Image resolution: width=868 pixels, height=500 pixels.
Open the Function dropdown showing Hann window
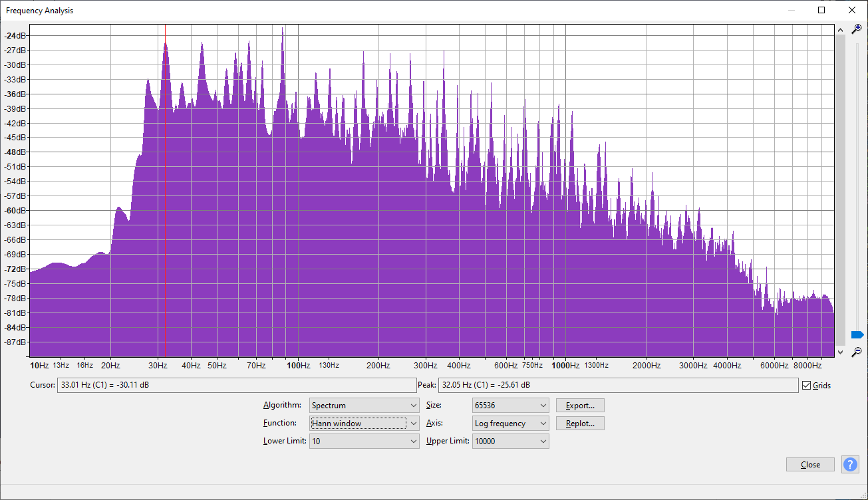pyautogui.click(x=364, y=423)
